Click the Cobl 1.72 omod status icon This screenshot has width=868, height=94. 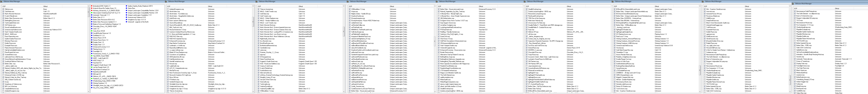tap(91, 29)
